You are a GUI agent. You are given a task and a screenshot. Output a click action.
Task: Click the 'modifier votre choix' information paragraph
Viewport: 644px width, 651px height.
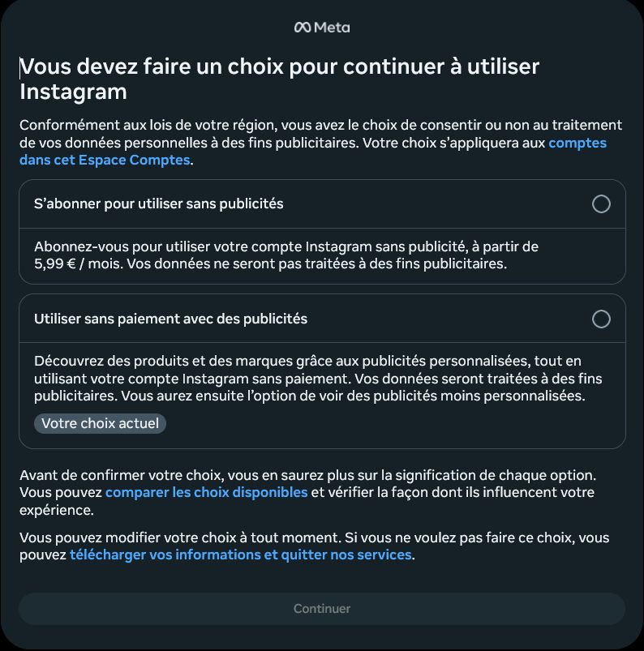(322, 546)
